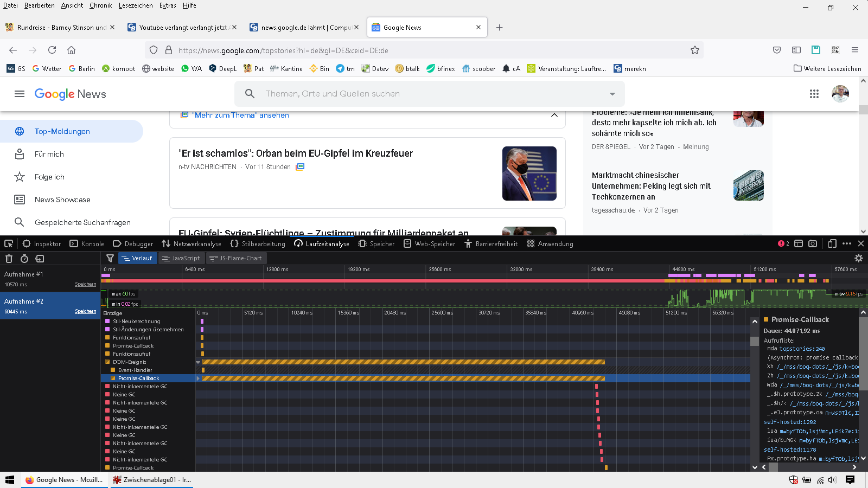868x488 pixels.
Task: Collapse the story card with the chevron up
Action: [554, 114]
